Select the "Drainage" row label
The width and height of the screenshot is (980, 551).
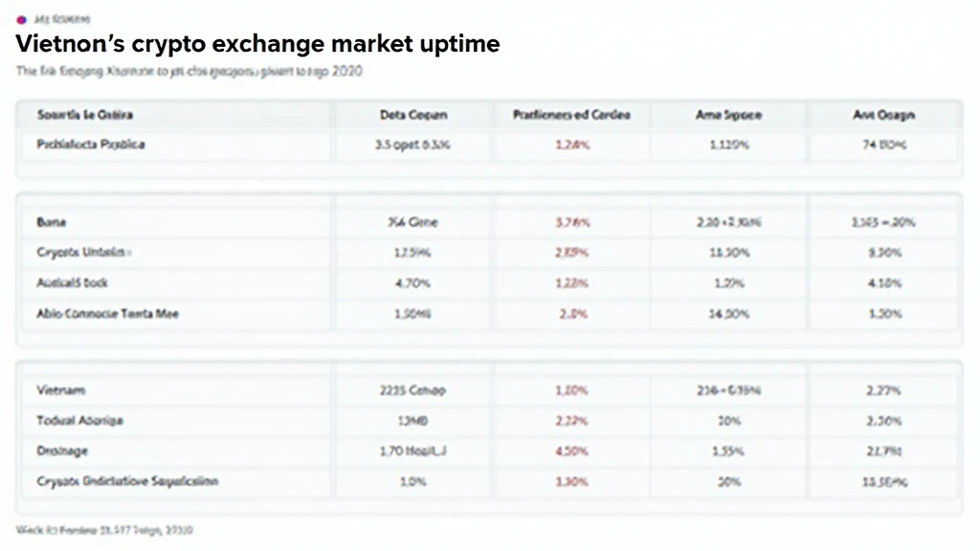tap(62, 451)
